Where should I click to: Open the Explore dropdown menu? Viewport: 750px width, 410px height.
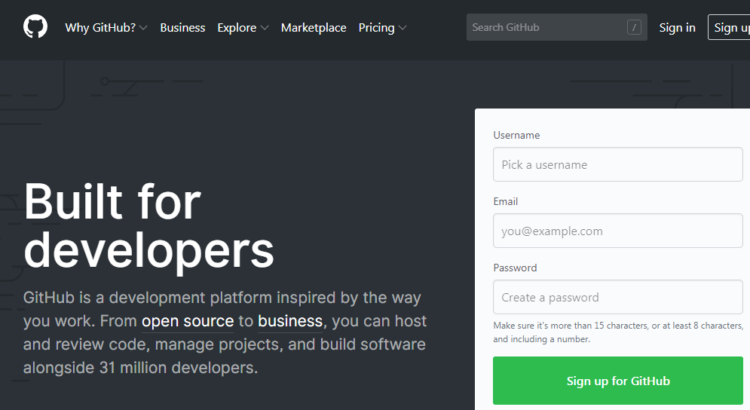[242, 28]
